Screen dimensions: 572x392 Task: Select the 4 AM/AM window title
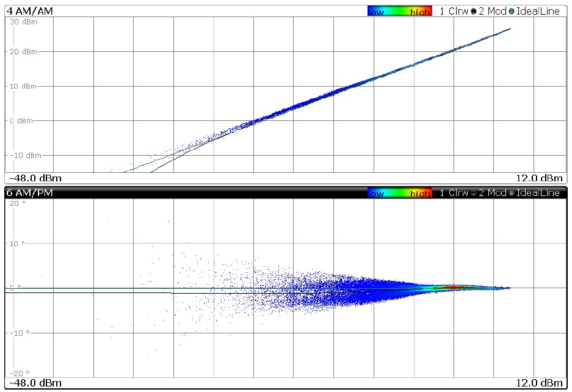pos(29,11)
